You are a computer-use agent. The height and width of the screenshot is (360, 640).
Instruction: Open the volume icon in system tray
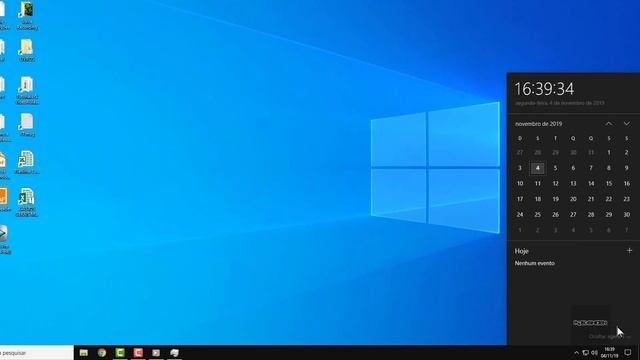pos(595,353)
